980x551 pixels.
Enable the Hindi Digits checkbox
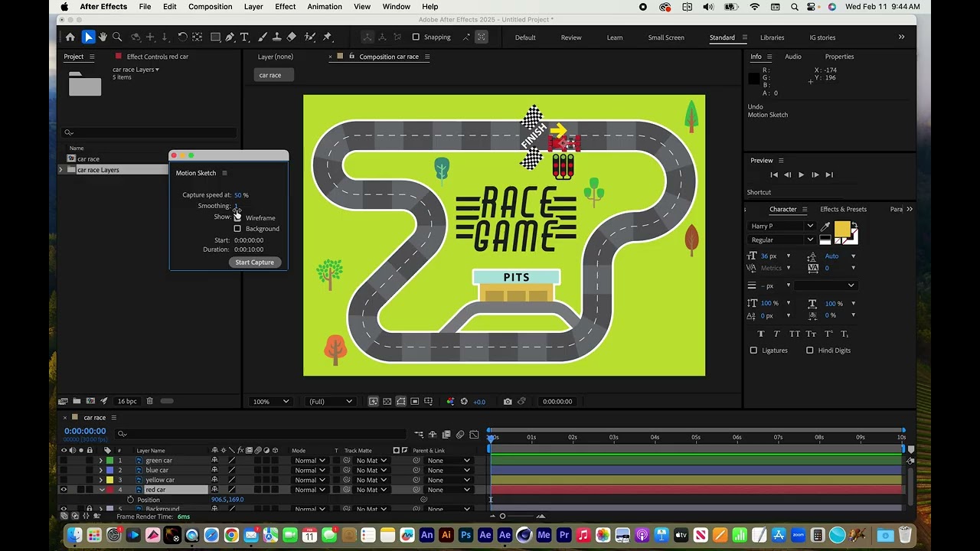coord(810,350)
